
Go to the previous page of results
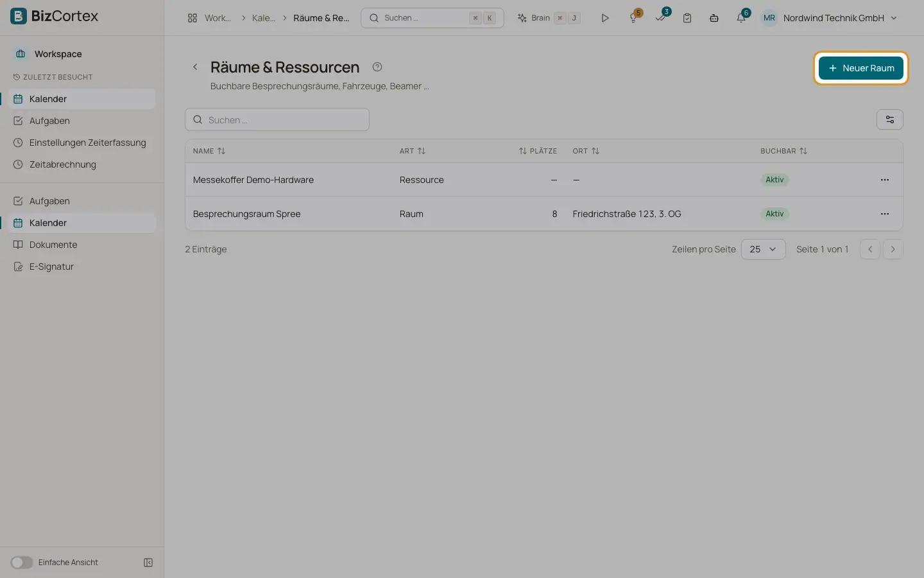870,249
